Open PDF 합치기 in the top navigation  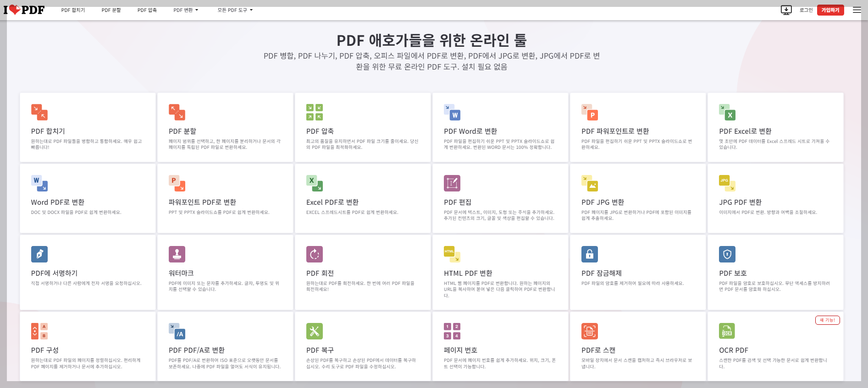point(73,10)
